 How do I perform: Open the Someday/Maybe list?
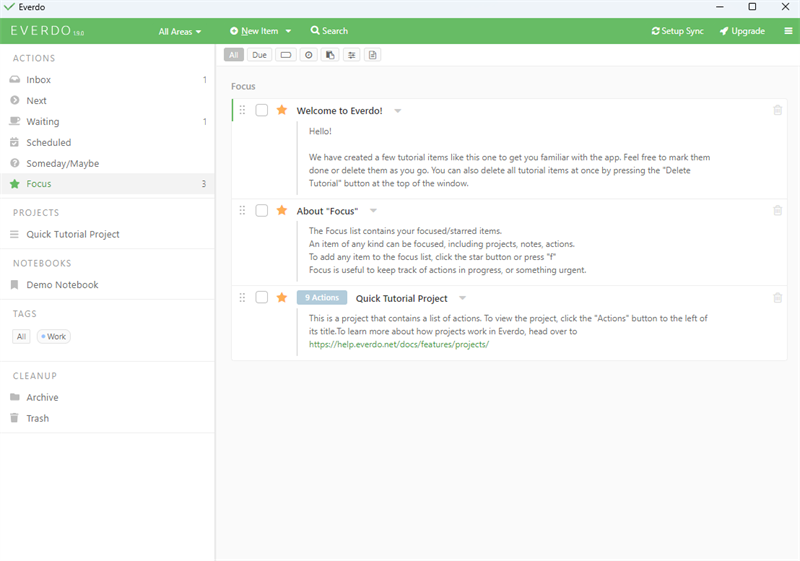click(107, 163)
